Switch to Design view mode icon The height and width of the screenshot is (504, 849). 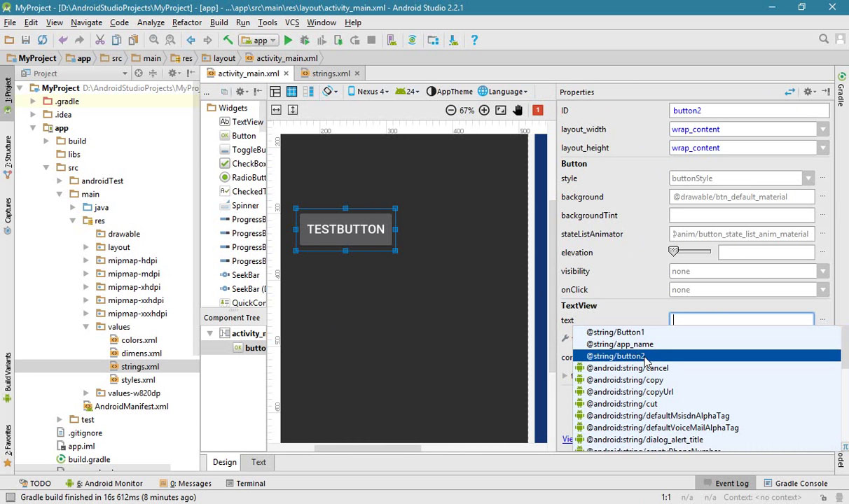click(x=275, y=92)
